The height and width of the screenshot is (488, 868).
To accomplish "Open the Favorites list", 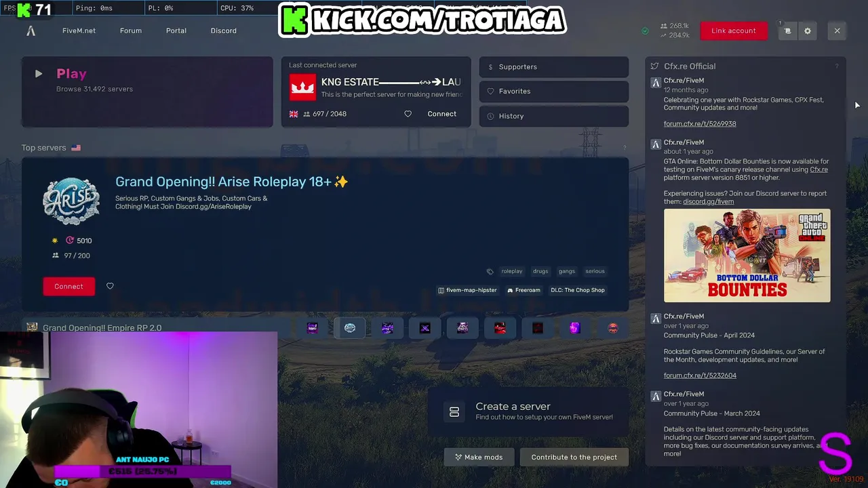I will pos(554,91).
